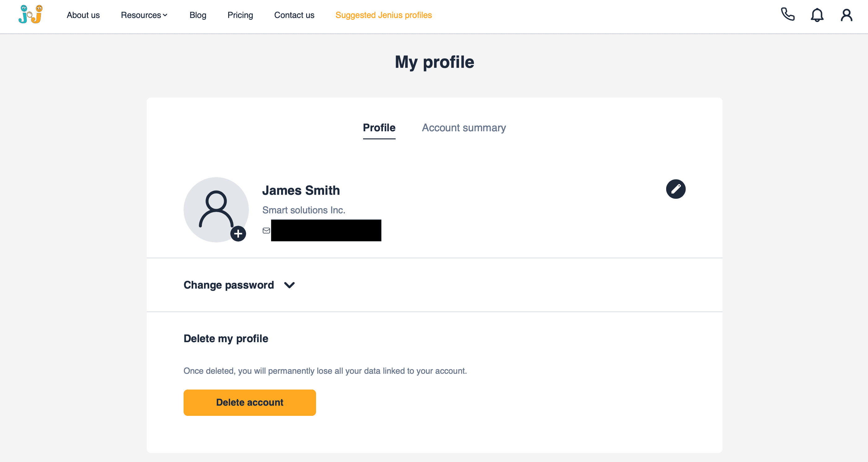
Task: Open the About us page
Action: point(83,15)
